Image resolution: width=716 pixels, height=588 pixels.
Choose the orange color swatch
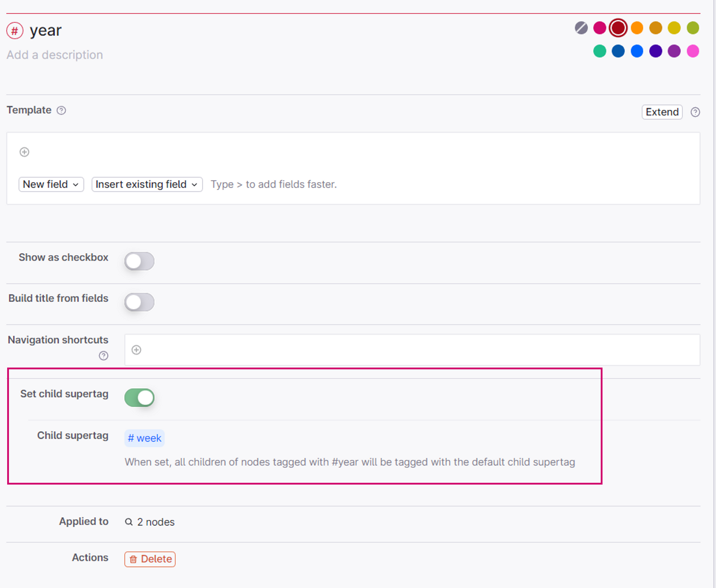(637, 28)
